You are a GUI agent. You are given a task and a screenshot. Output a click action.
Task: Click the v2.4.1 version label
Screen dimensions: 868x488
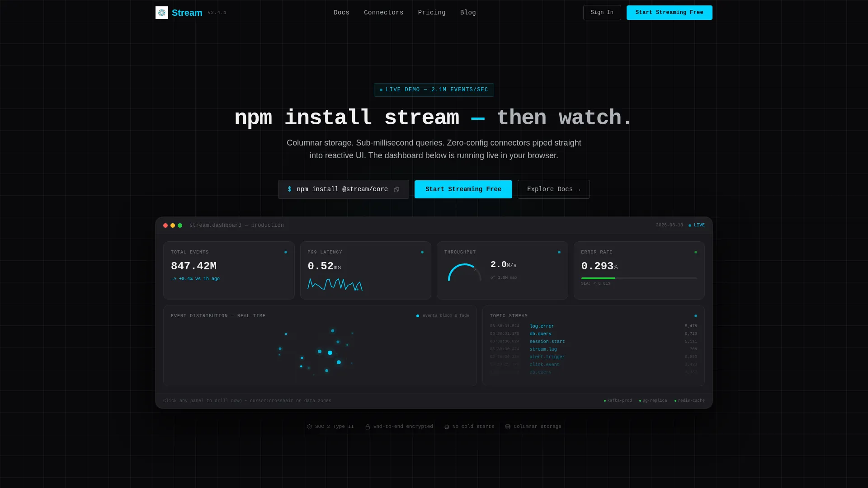pos(217,13)
